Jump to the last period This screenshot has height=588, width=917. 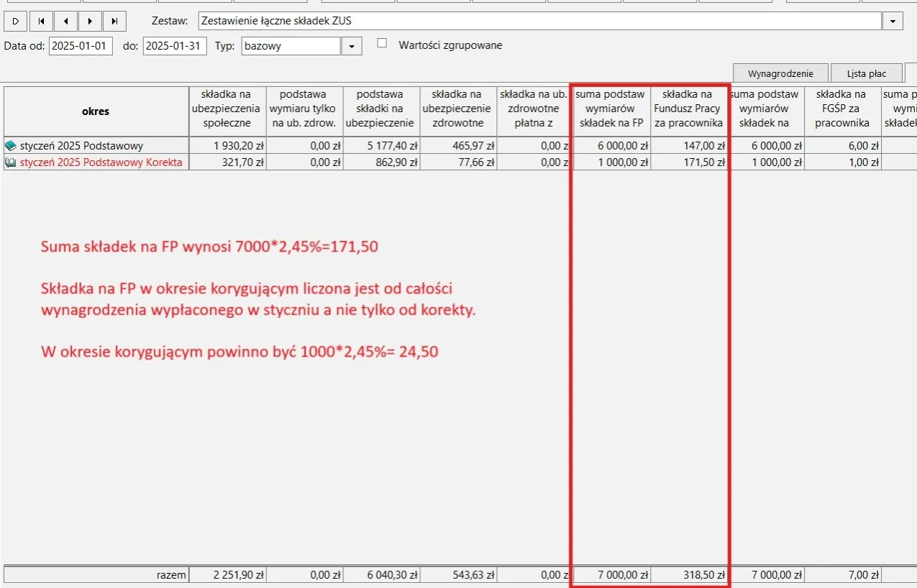coord(114,22)
